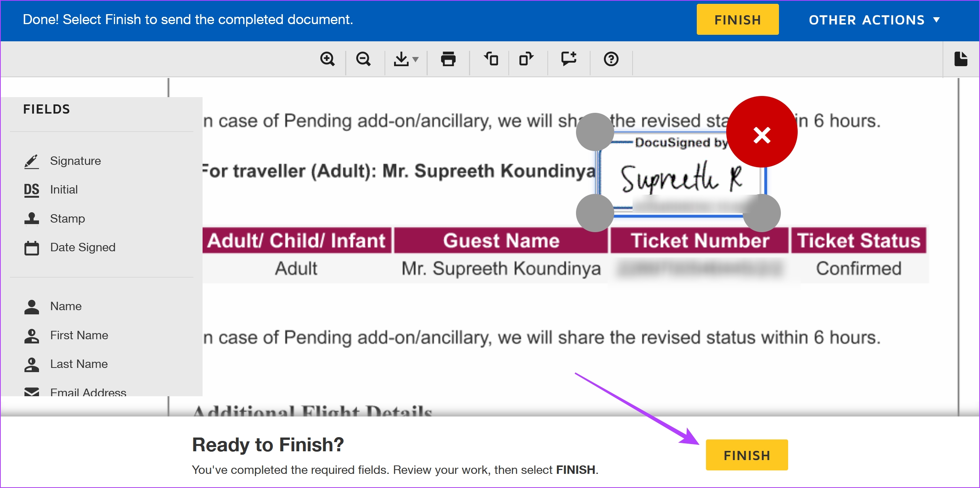Zoom in on the document
Screen dimensions: 980x488
click(x=327, y=59)
